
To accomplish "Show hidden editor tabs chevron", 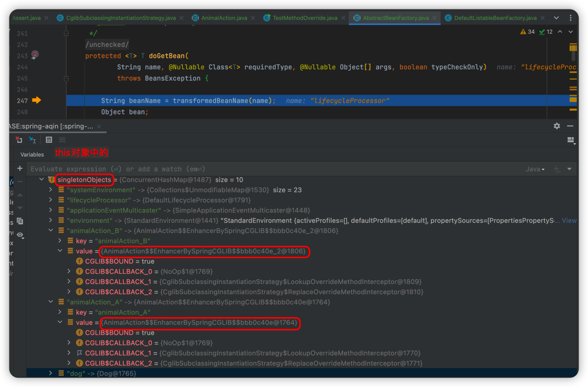I will (x=556, y=18).
